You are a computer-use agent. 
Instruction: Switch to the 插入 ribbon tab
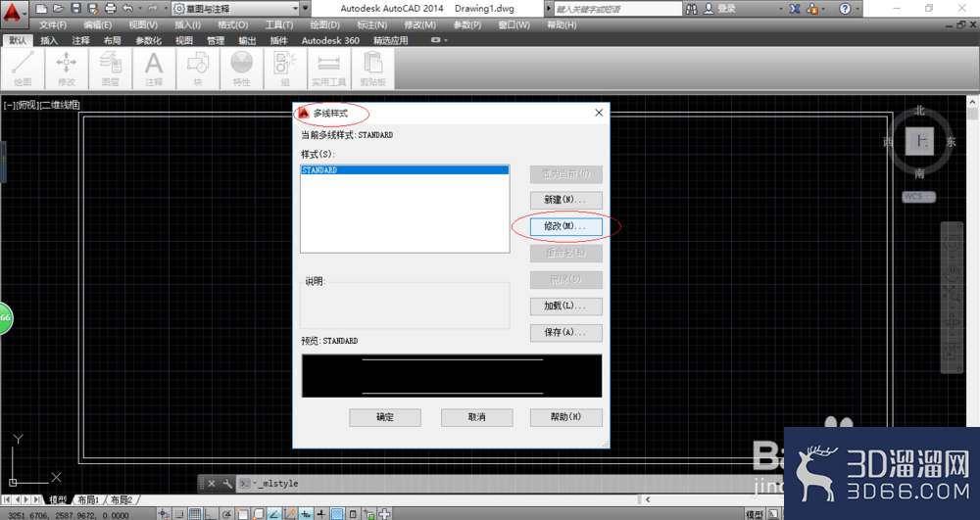pyautogui.click(x=49, y=40)
